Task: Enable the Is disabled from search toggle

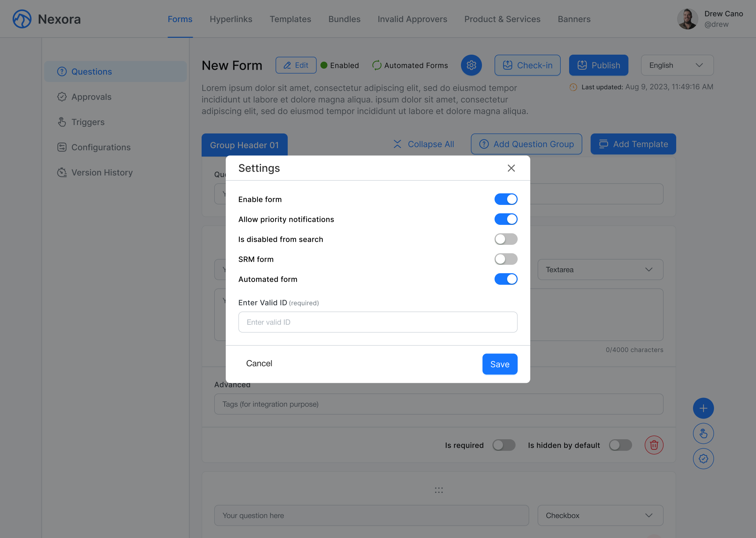Action: click(x=506, y=239)
